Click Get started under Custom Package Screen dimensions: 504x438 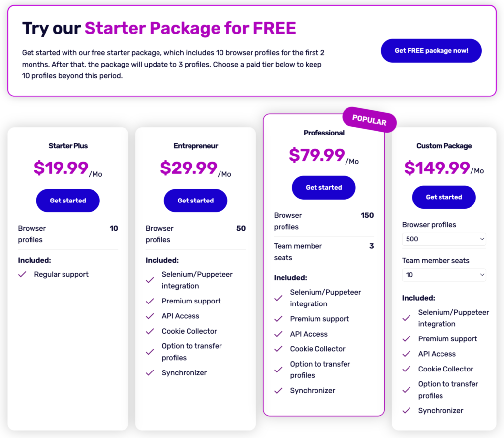[x=443, y=197]
